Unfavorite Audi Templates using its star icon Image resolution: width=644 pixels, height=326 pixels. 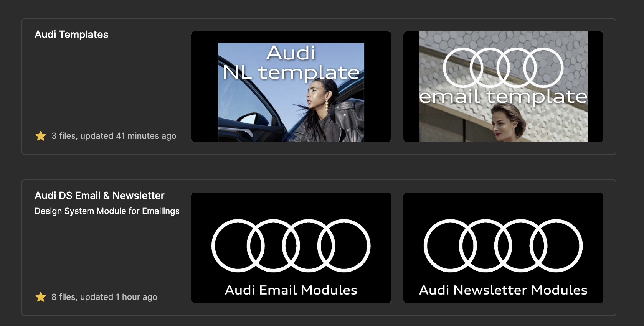41,136
